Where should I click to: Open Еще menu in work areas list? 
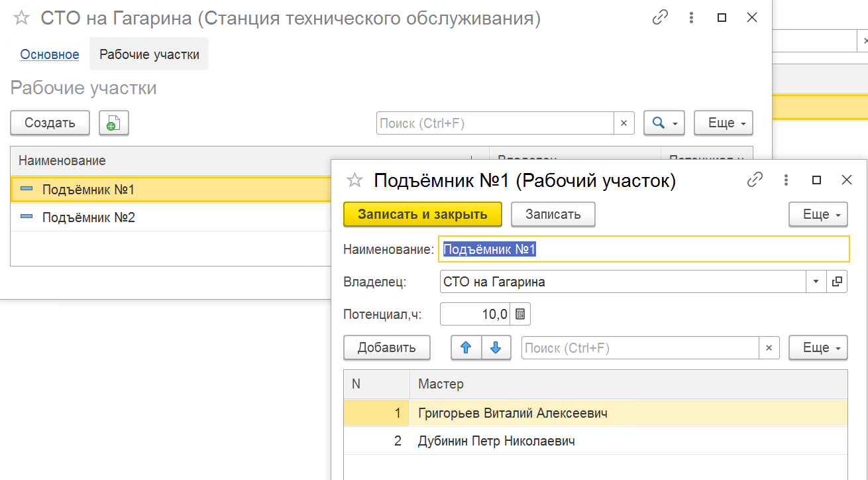click(x=724, y=123)
